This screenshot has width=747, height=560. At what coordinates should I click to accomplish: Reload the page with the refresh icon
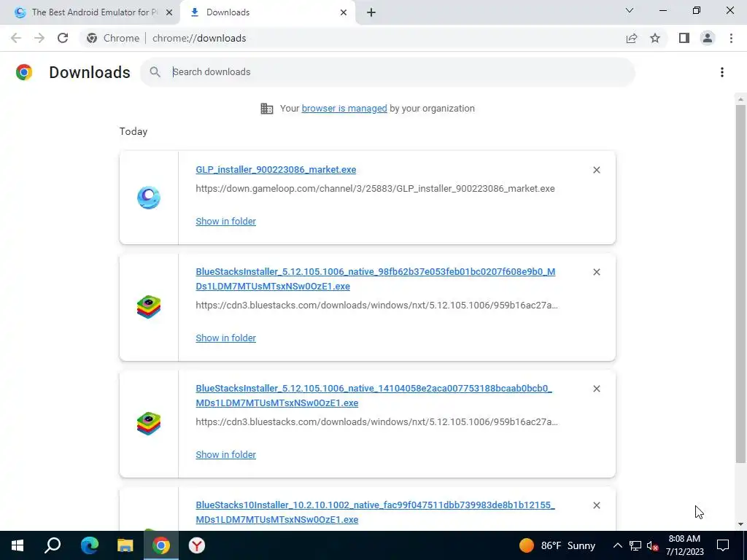[x=63, y=38]
